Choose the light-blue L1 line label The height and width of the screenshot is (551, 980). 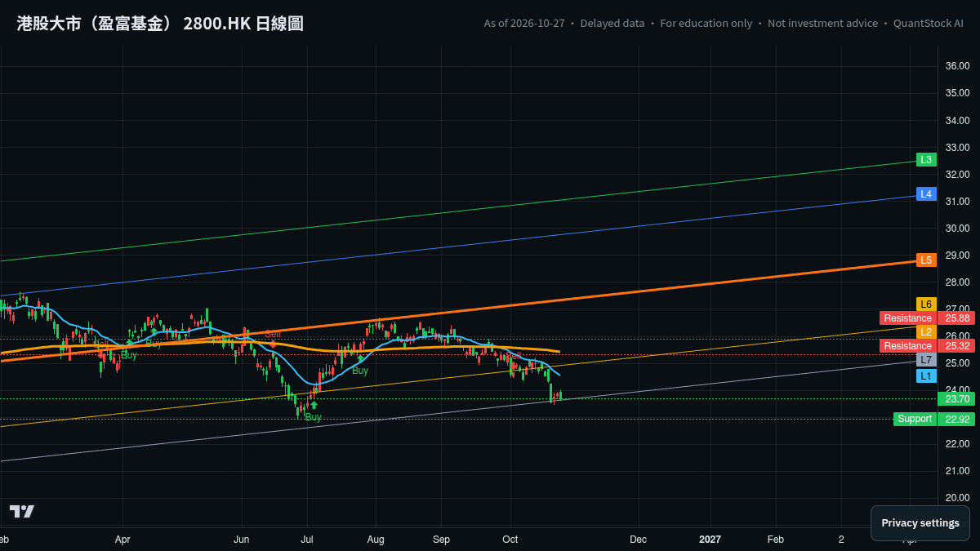[x=926, y=375]
